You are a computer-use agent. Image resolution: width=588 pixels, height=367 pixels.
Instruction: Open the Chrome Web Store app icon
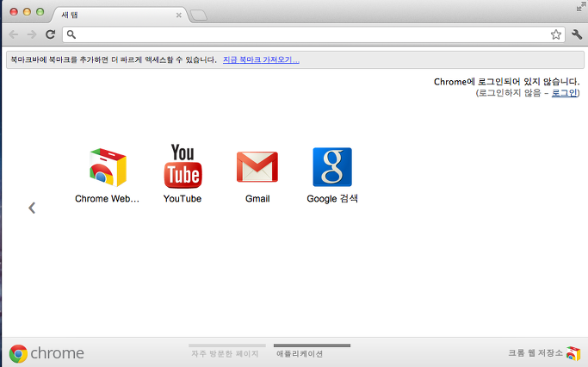[108, 167]
